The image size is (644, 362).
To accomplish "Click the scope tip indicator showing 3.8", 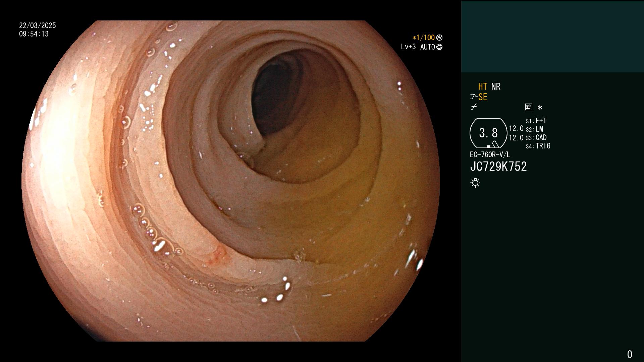I will pos(488,133).
